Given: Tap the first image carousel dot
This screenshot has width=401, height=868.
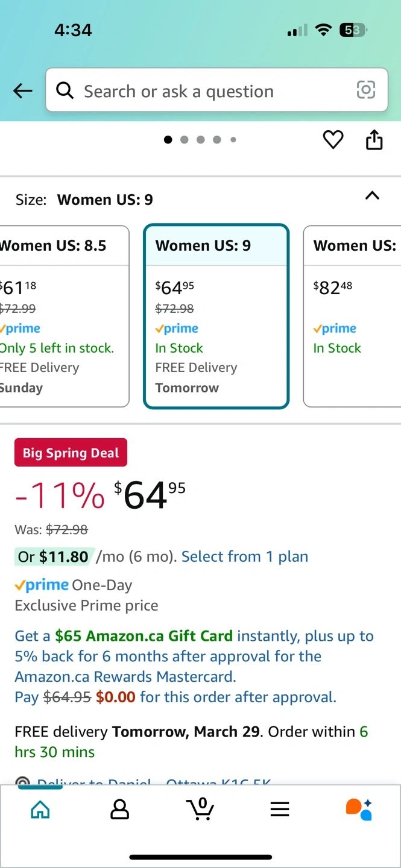Looking at the screenshot, I should (x=168, y=140).
